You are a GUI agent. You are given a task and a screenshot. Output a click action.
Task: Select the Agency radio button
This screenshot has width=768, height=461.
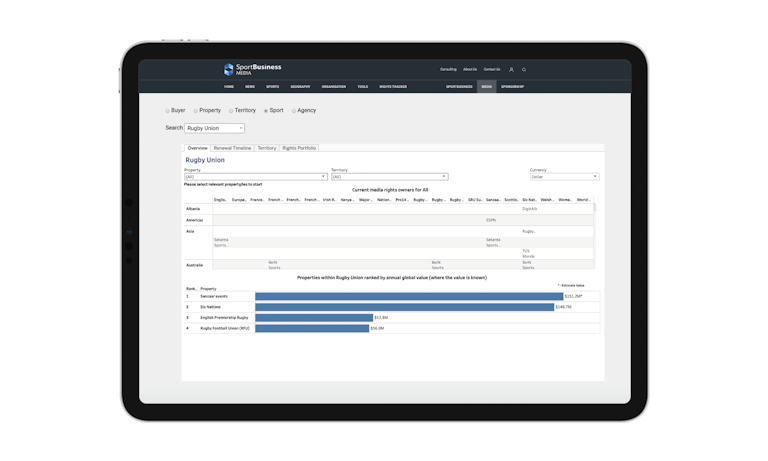pyautogui.click(x=294, y=111)
